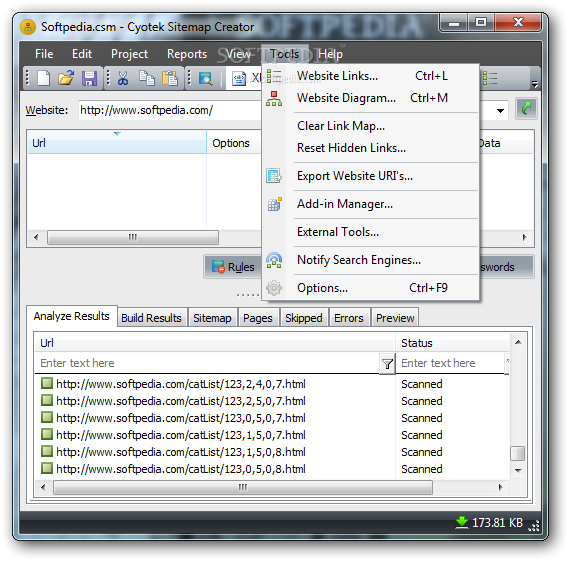Select External Tools menu item
Viewport: 569px width, 561px height.
[370, 232]
